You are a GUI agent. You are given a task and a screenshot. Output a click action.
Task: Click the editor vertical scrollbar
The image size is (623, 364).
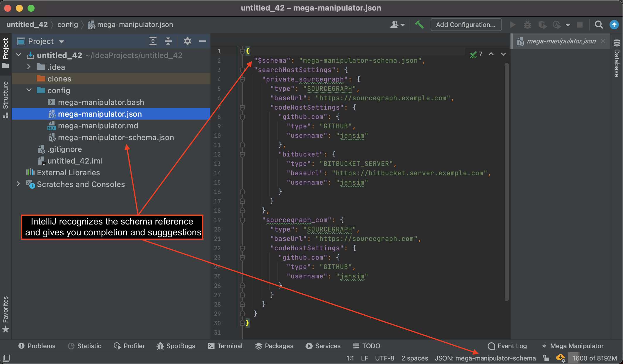(507, 182)
